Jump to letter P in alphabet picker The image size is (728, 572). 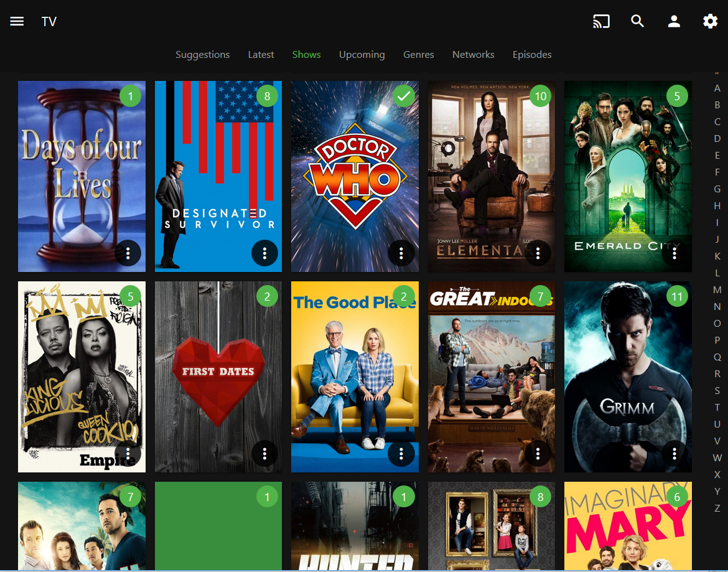coord(717,340)
